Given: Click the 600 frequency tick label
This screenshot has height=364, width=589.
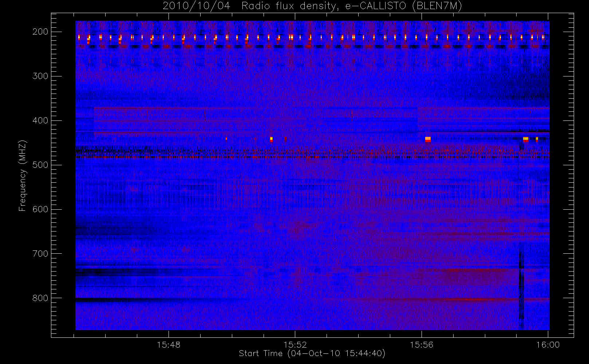Looking at the screenshot, I should 40,209.
